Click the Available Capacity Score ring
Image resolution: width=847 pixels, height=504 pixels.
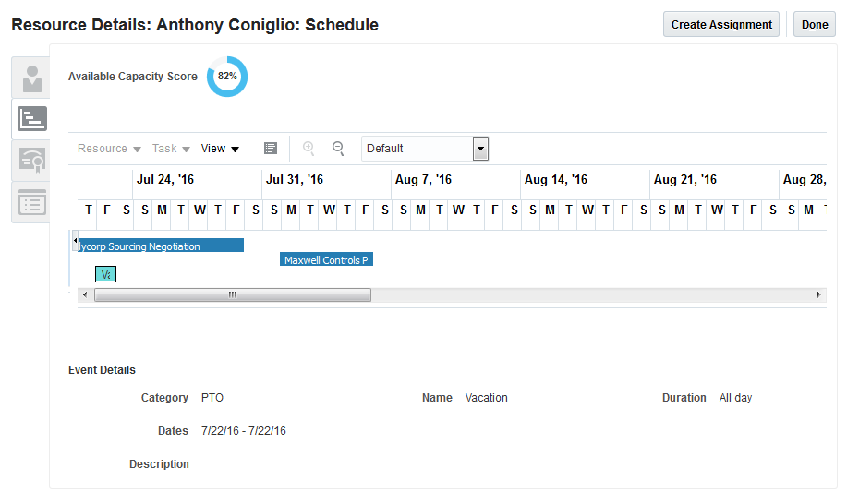tap(227, 77)
